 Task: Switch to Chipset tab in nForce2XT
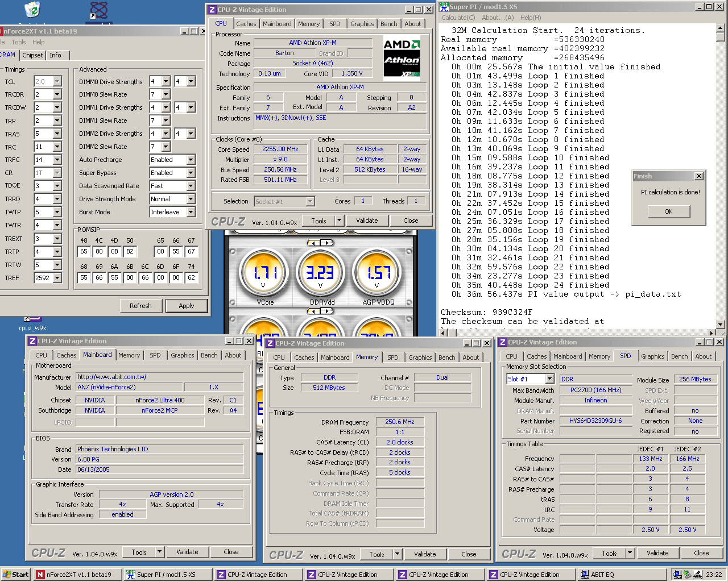click(32, 55)
